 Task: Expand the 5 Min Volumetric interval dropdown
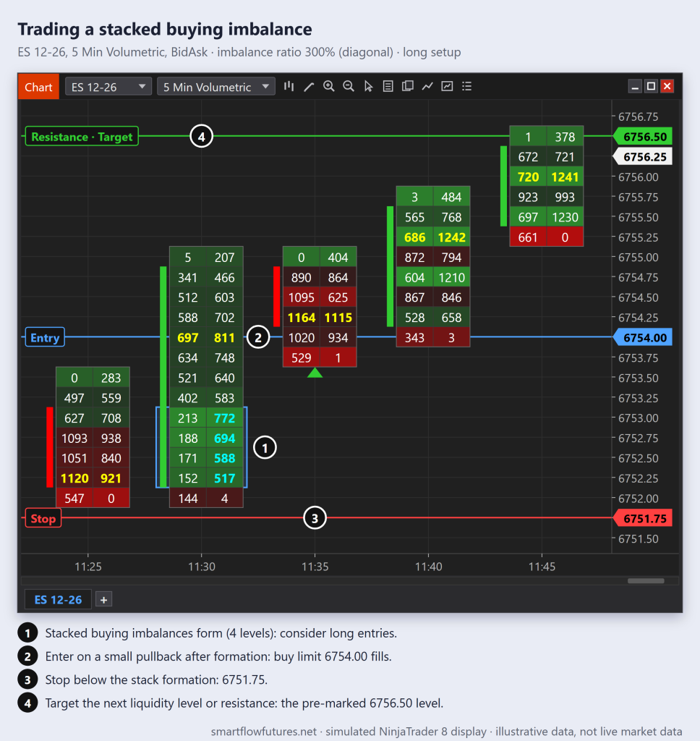point(215,87)
